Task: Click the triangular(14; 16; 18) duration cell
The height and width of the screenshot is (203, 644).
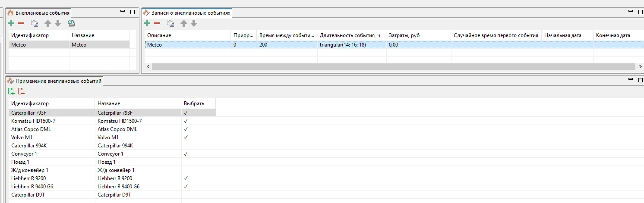Action: click(x=352, y=44)
